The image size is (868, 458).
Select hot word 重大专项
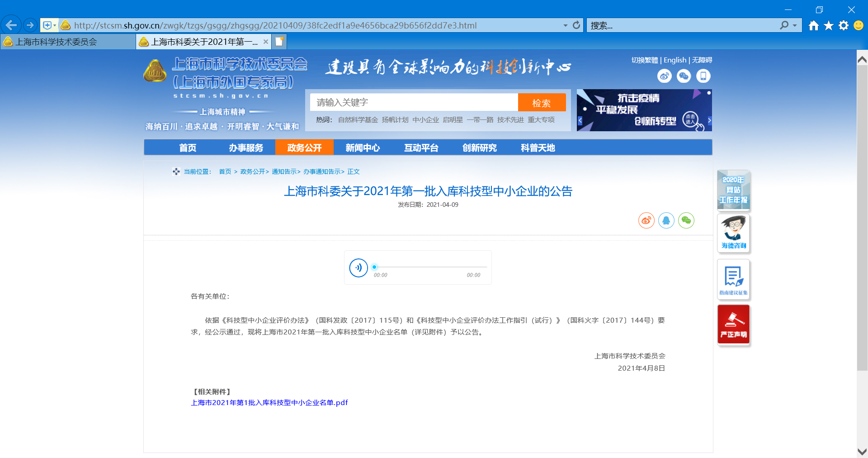point(541,120)
